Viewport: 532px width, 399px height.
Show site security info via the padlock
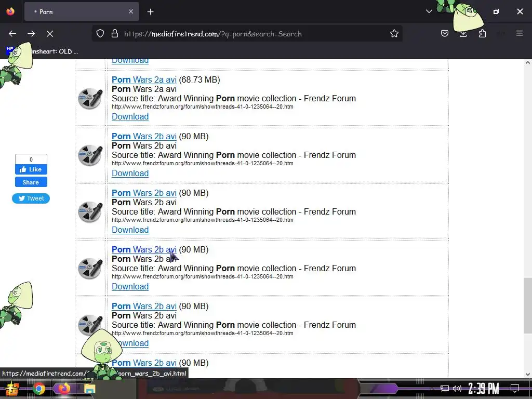115,34
